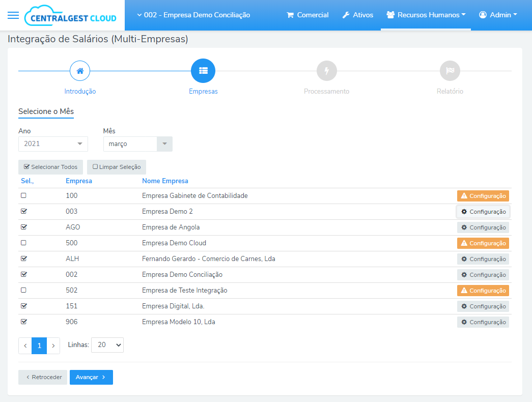This screenshot has height=402, width=532.
Task: Sort by the Sel. column header
Action: [27, 181]
